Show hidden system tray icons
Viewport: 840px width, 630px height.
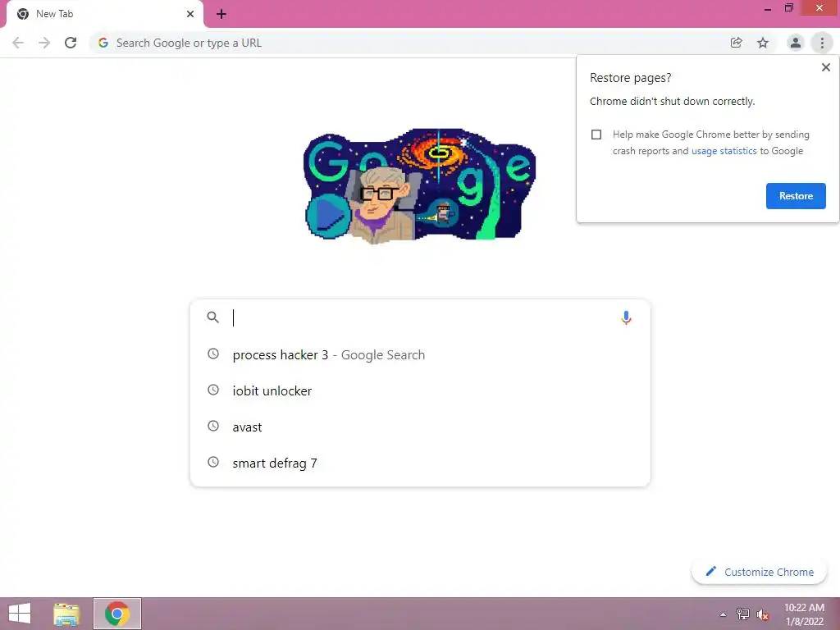point(723,614)
